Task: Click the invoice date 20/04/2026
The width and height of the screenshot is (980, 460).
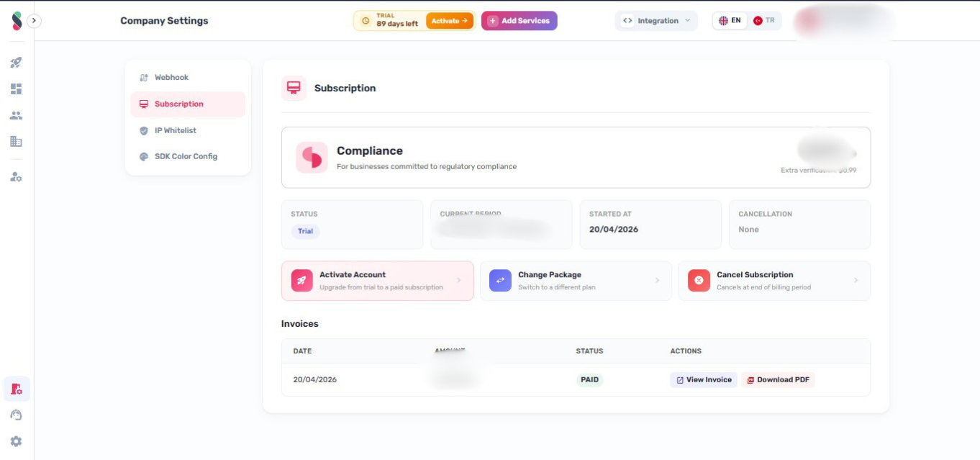Action: click(x=315, y=380)
